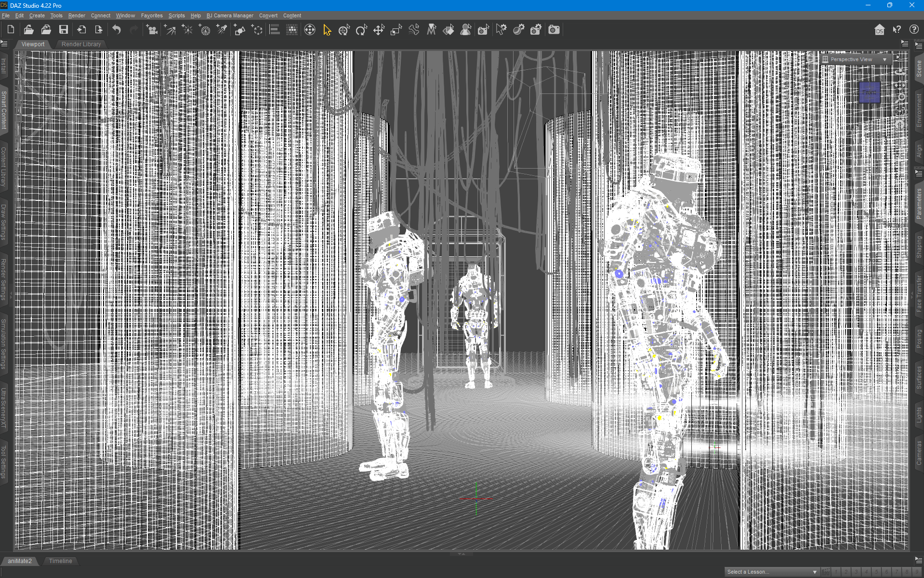Click the viewport orbit/rotate camera control
Viewport: 924px width, 578px height.
(x=899, y=71)
